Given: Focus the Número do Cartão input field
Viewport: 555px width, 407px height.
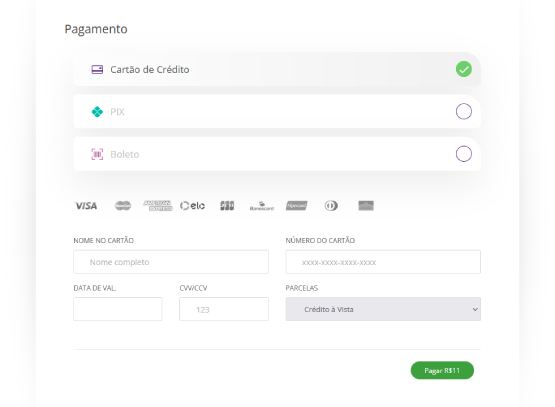Looking at the screenshot, I should point(383,262).
